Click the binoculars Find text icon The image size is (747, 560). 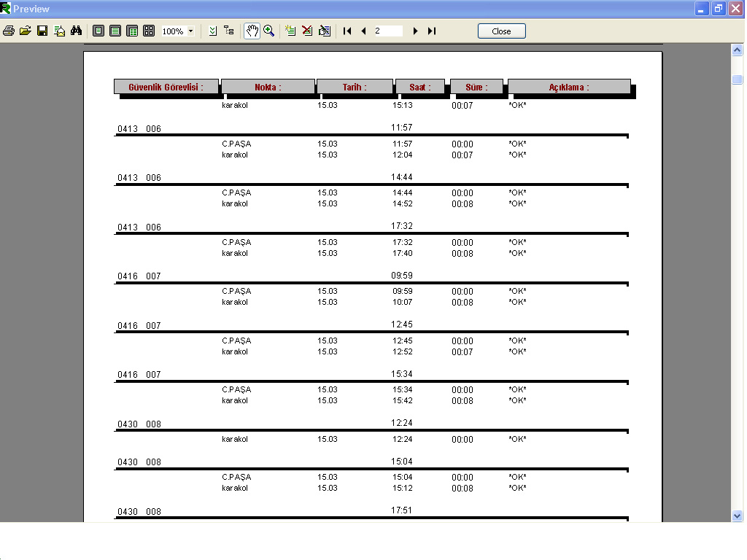point(76,31)
